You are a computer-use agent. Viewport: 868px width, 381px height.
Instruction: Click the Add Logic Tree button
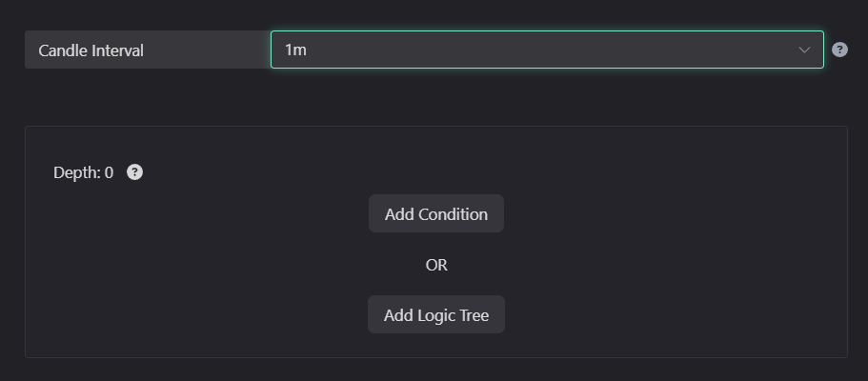pyautogui.click(x=436, y=314)
